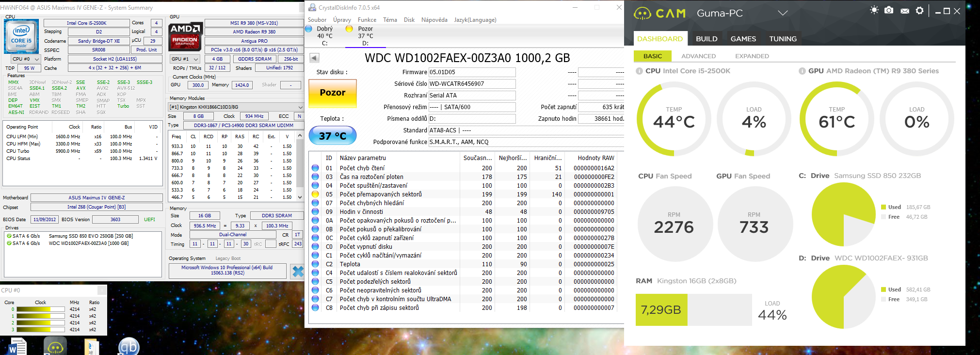
Task: Open the qBittorrent desktop shortcut
Action: (129, 346)
